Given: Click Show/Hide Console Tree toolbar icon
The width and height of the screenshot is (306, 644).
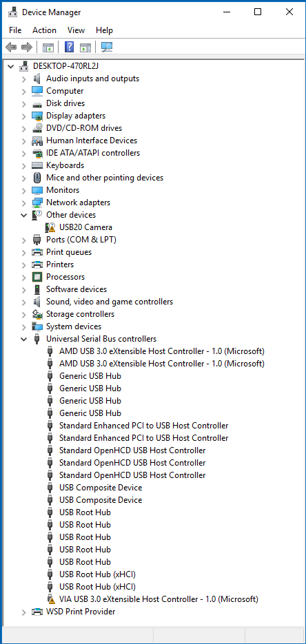Looking at the screenshot, I should click(x=48, y=48).
